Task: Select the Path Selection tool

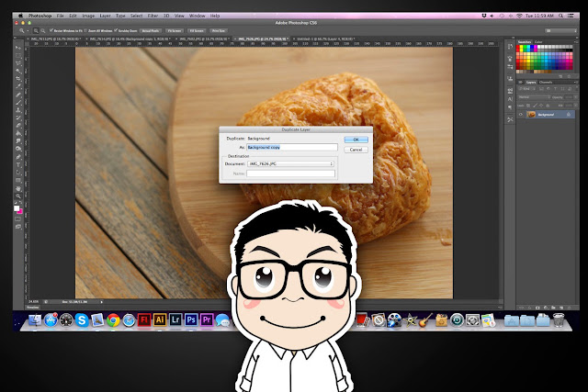Action: tap(18, 173)
